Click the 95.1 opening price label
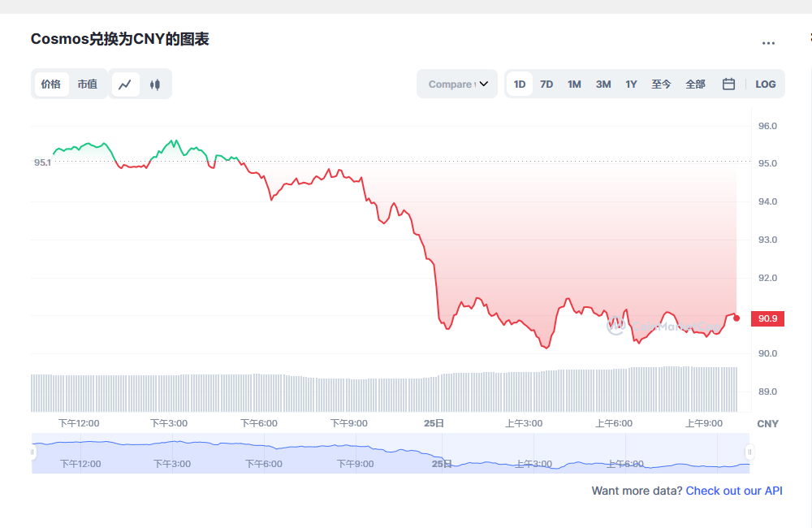Screen dimensions: 812x528 42,162
